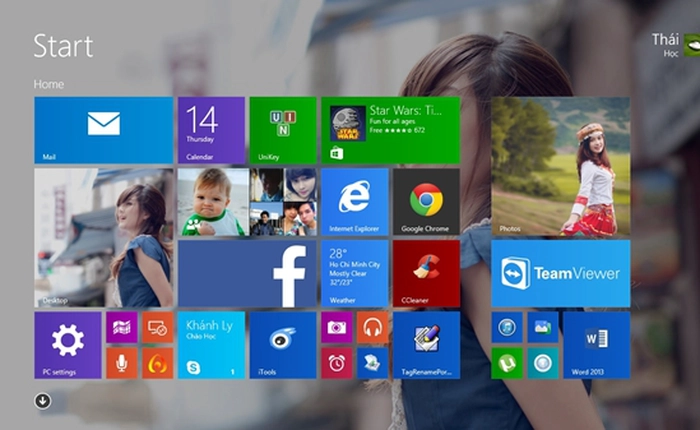Screen dimensions: 700x430
Task: Open the small blue tile beside Alarms
Action: click(373, 363)
